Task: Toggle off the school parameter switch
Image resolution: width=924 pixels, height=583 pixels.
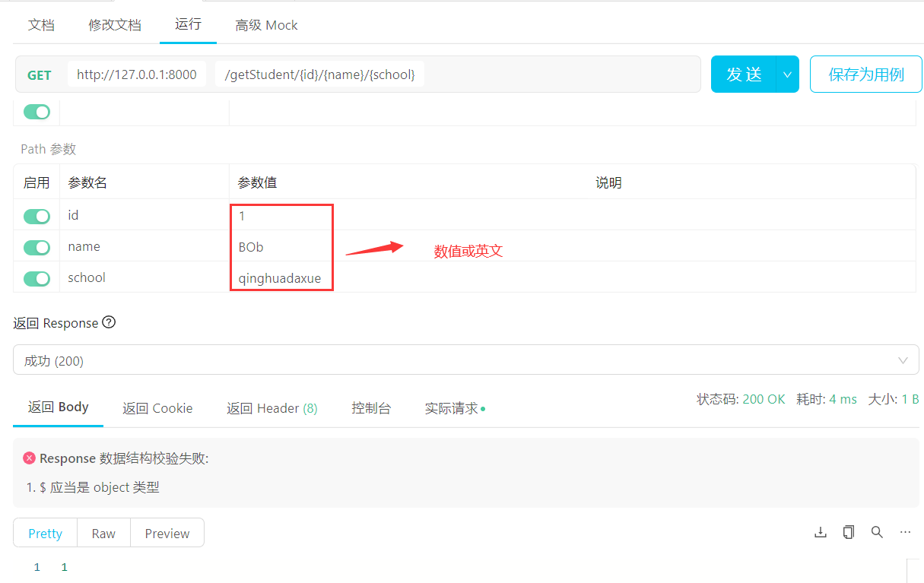Action: (36, 278)
